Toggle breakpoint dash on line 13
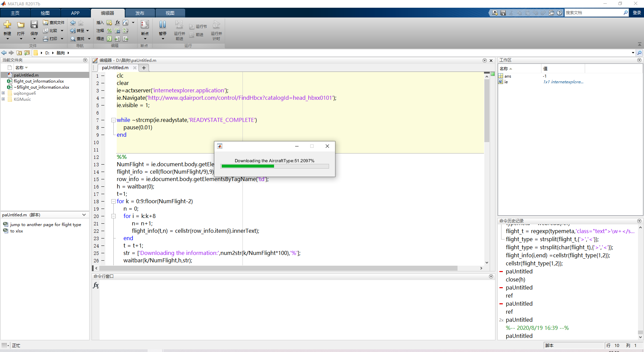The height and width of the screenshot is (352, 644). (x=103, y=165)
